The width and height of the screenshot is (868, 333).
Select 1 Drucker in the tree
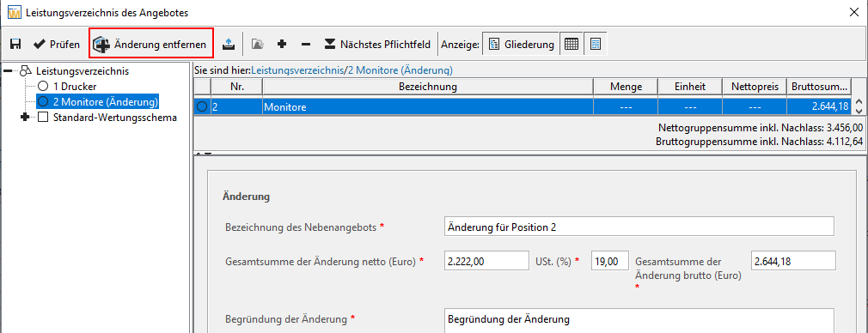[x=75, y=87]
